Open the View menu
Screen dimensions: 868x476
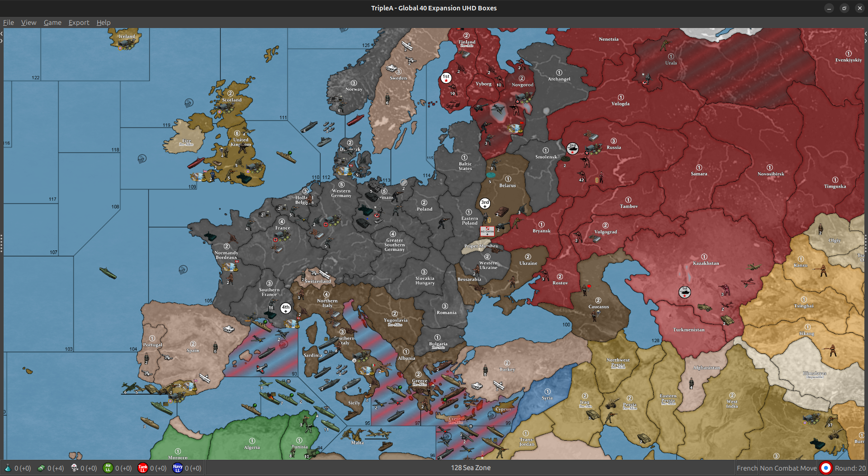coord(28,23)
